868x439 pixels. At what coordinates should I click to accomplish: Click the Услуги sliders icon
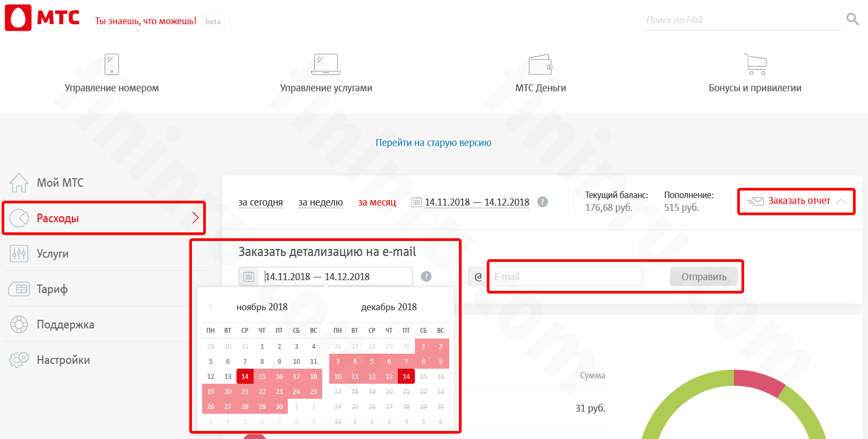[19, 253]
